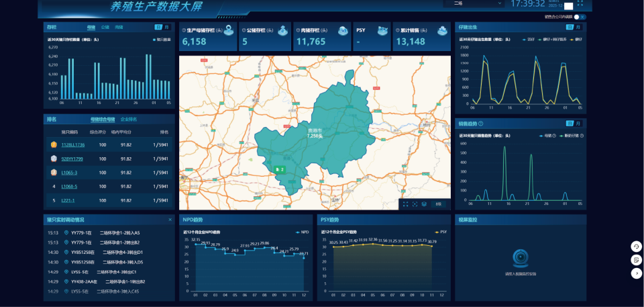This screenshot has height=307, width=644.
Task: Switch to the 企业排名 ranking tab
Action: (x=129, y=119)
